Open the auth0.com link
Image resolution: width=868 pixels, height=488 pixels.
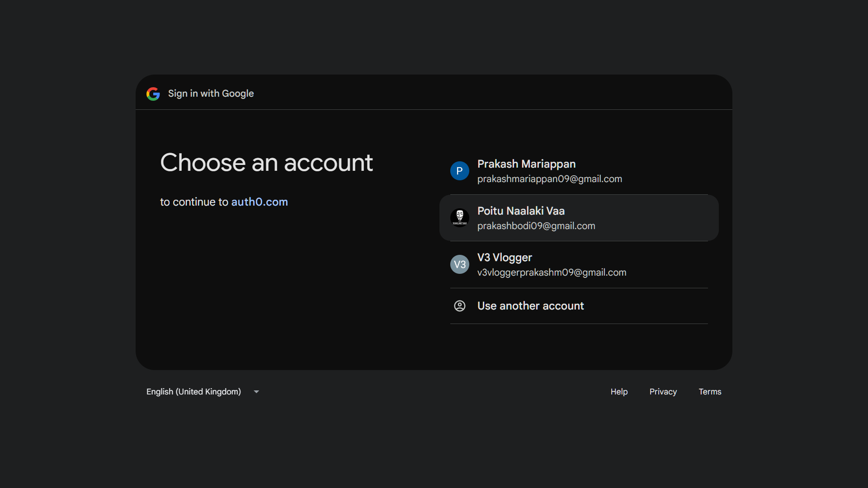(x=259, y=202)
